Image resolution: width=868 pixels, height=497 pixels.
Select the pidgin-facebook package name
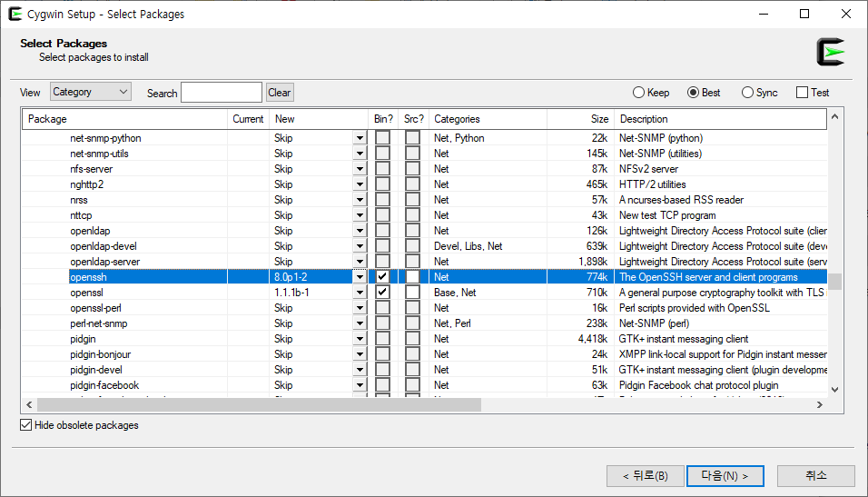[104, 385]
